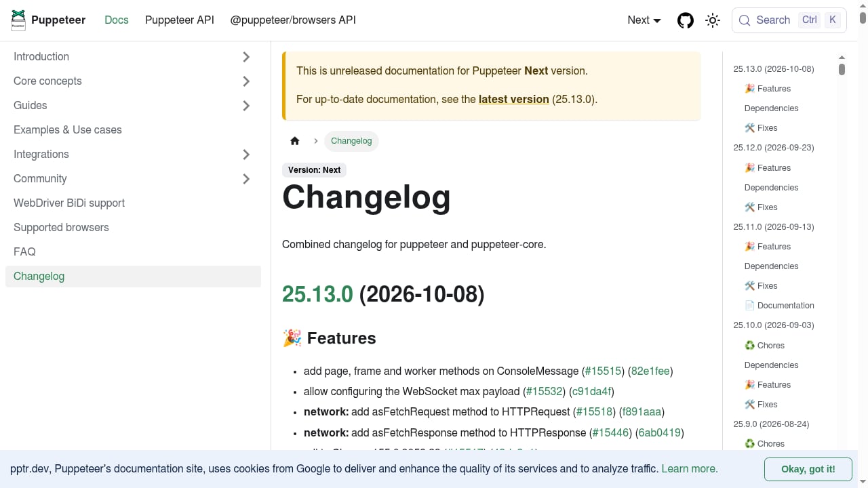Focus the Search field
The width and height of the screenshot is (868, 488).
789,20
